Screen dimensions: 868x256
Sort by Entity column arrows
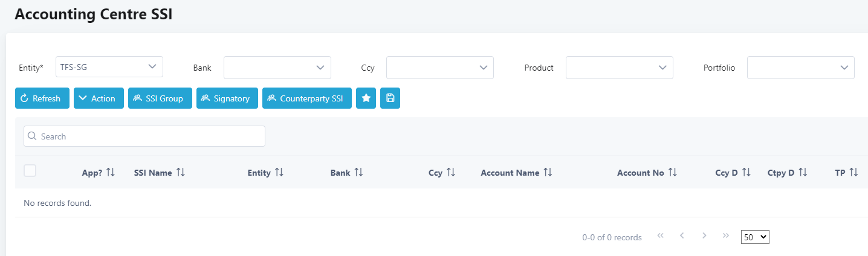click(279, 173)
